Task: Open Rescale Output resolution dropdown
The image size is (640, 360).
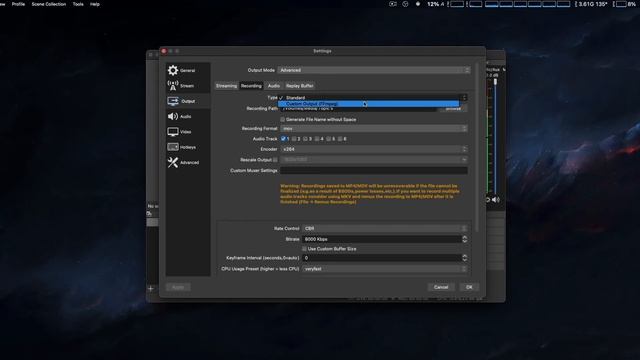Action: pos(374,160)
